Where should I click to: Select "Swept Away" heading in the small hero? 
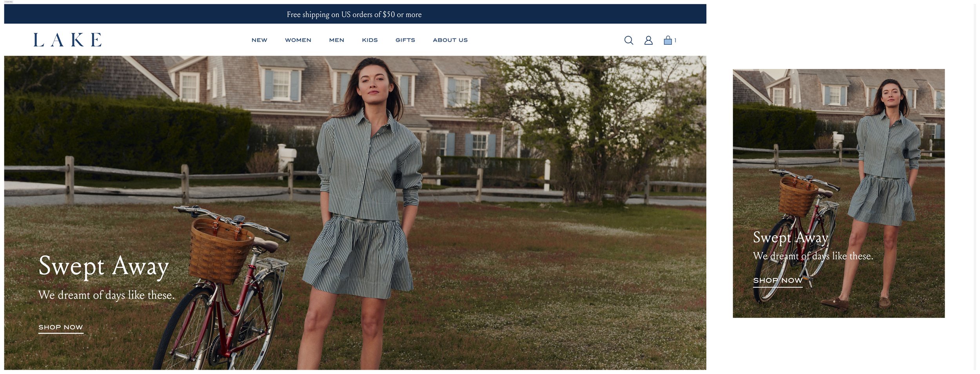pos(791,238)
